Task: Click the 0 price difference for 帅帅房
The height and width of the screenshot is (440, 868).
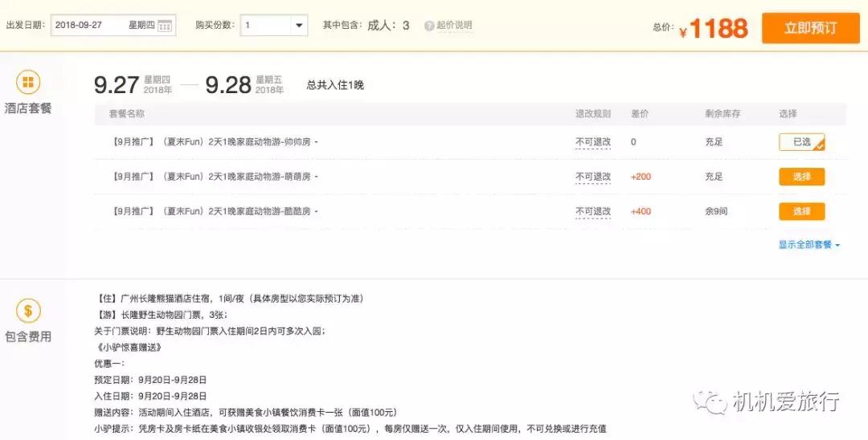Action: tap(633, 142)
